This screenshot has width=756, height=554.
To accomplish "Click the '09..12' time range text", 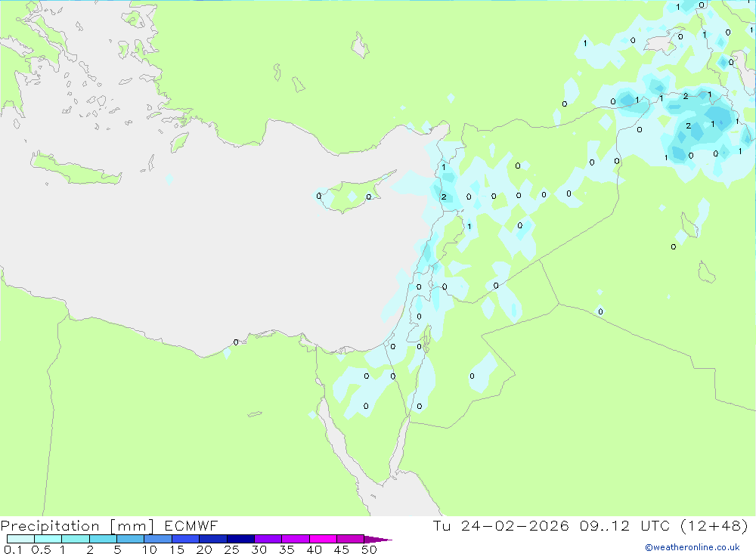I will click(x=605, y=525).
